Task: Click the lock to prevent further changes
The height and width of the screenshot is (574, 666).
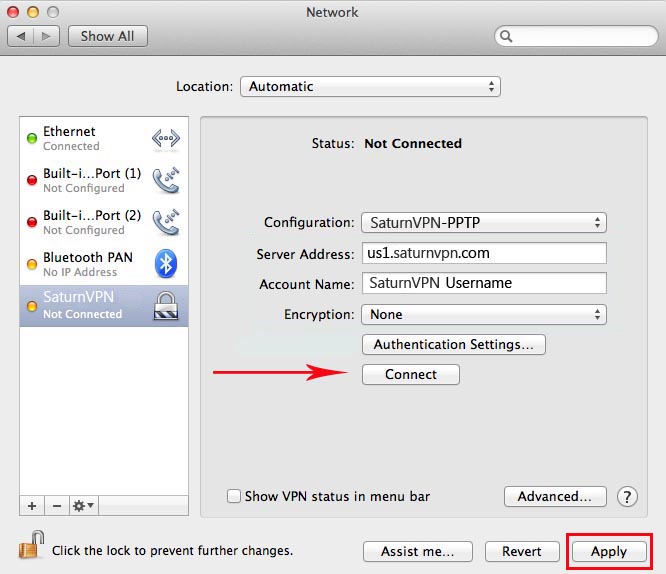Action: coord(32,545)
